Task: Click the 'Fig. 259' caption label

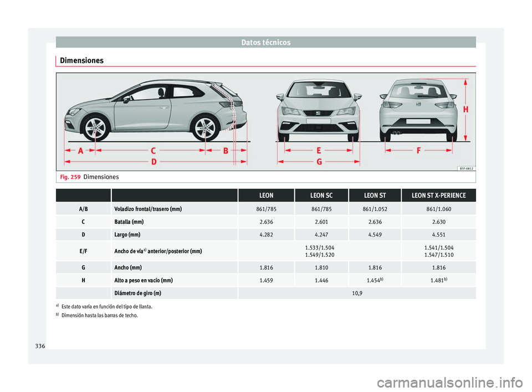Action: point(70,177)
